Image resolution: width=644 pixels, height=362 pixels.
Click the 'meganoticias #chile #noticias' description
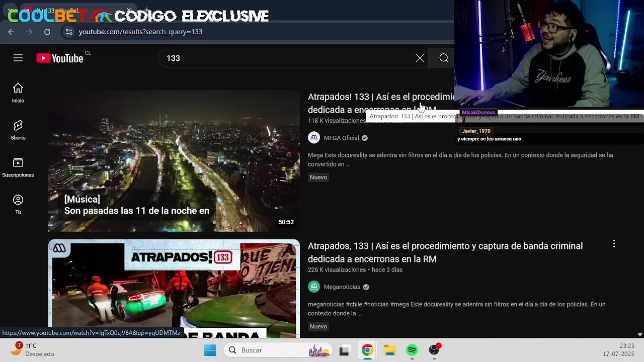[x=456, y=309]
